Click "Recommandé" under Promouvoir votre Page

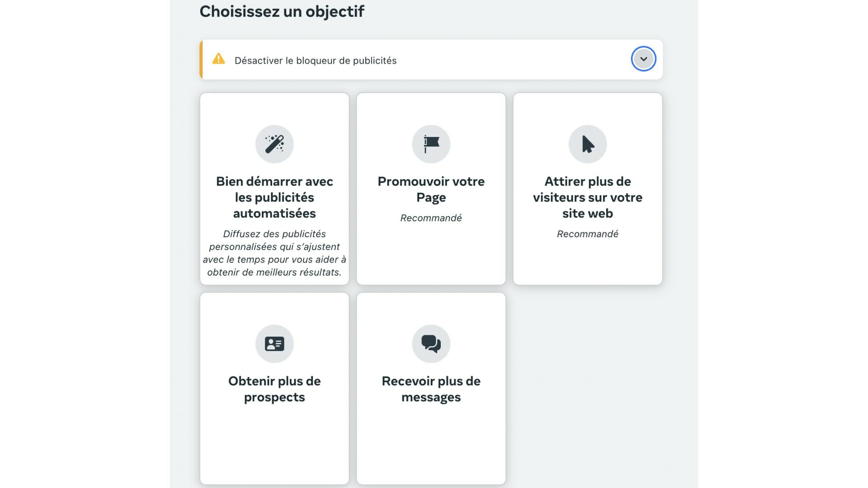click(x=431, y=218)
